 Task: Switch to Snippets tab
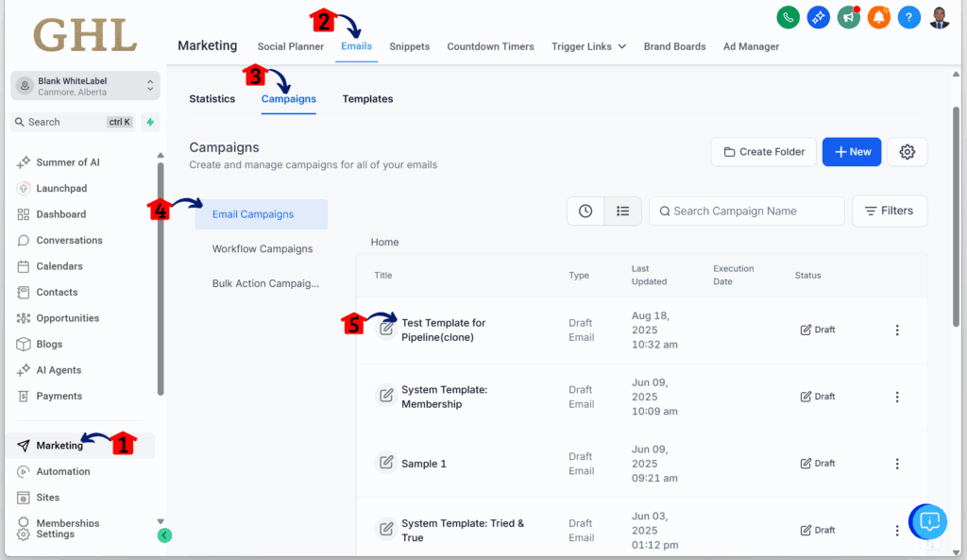(x=410, y=46)
